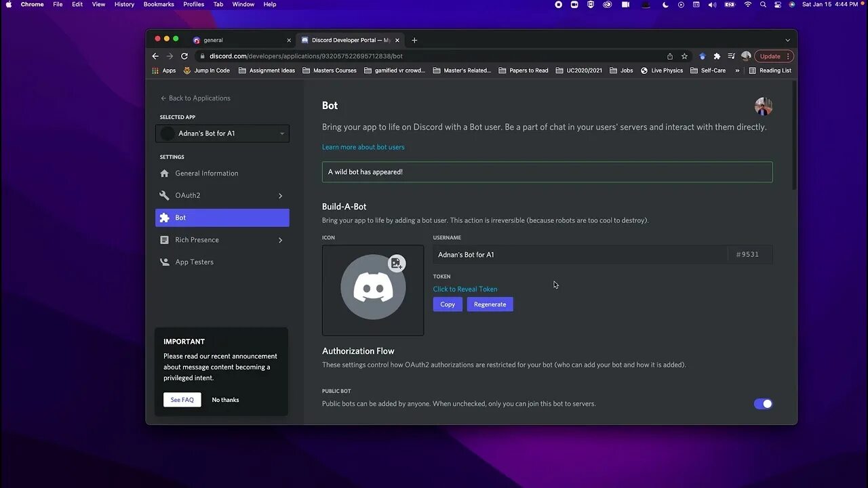The image size is (868, 488).
Task: Open the Chrome File menu
Action: pos(58,4)
